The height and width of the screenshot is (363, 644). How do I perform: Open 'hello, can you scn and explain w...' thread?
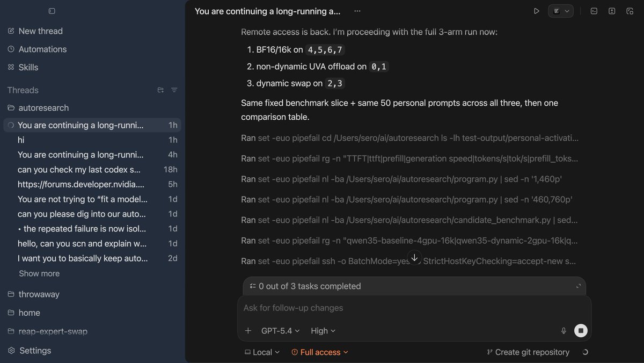pyautogui.click(x=92, y=243)
